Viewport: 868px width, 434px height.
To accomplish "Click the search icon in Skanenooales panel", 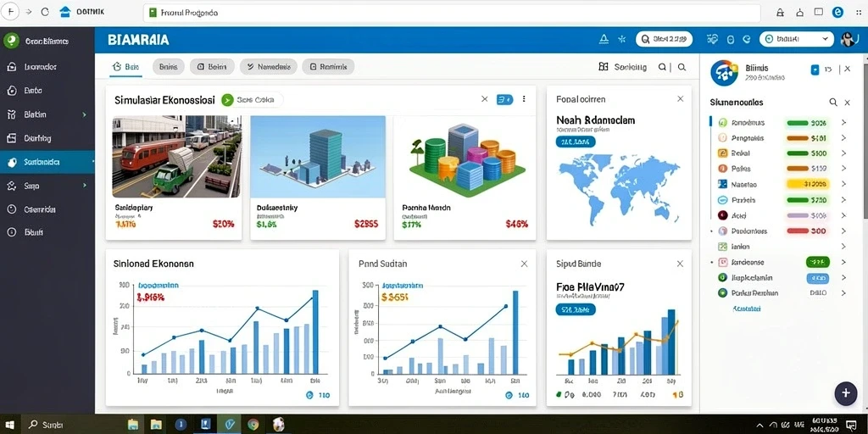I will (832, 103).
